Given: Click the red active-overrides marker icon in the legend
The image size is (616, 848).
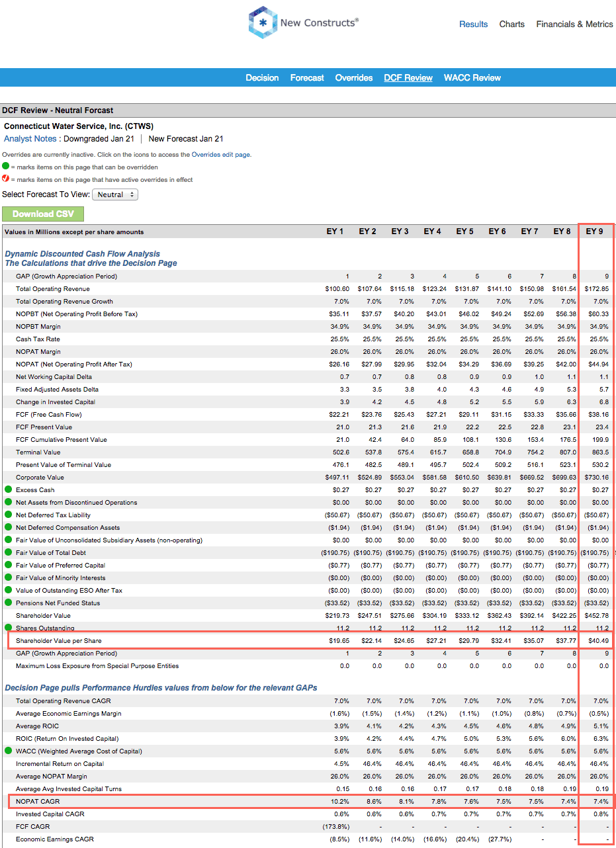Looking at the screenshot, I should (6, 179).
